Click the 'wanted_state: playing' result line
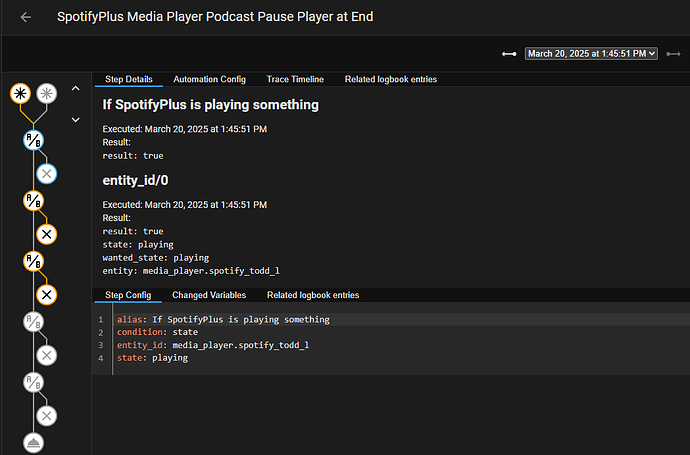 click(156, 258)
